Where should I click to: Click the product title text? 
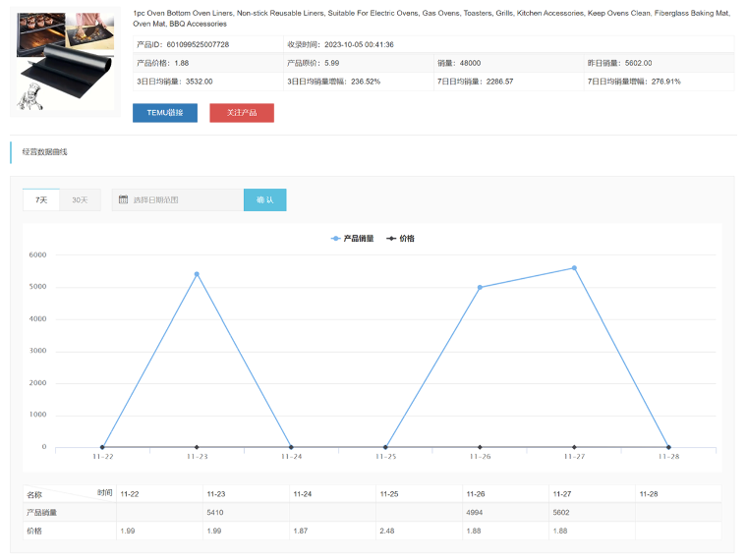pos(431,18)
